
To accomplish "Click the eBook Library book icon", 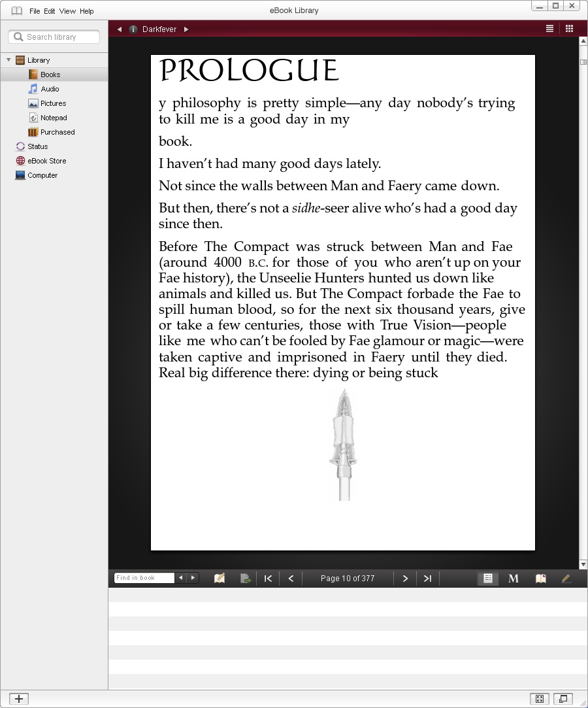I will (17, 11).
